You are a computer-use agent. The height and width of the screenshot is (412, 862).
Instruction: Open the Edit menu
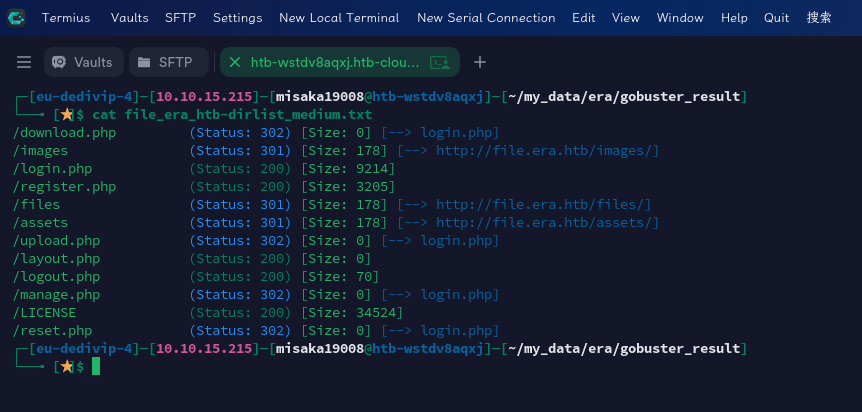583,18
